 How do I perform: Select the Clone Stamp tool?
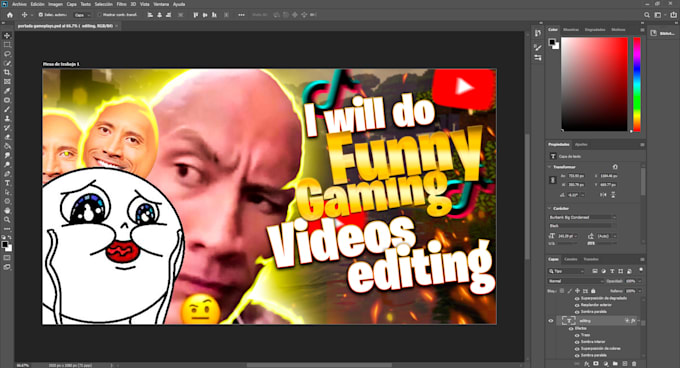point(7,118)
